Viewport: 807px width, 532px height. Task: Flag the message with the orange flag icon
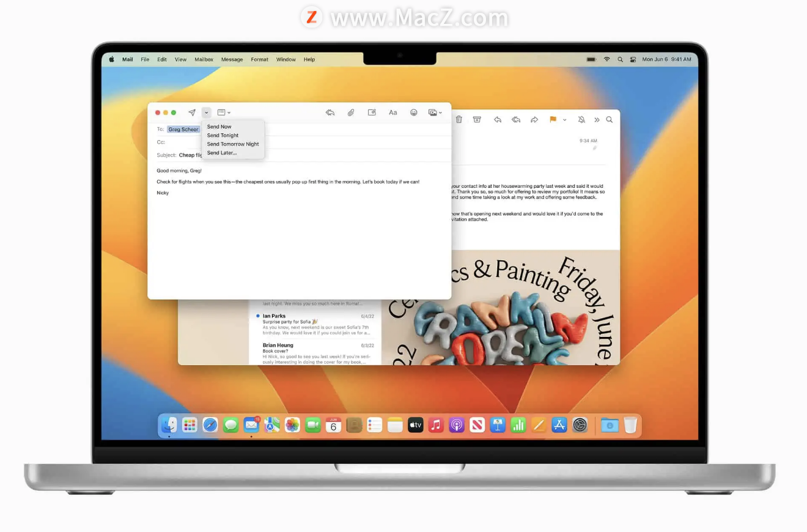(553, 120)
